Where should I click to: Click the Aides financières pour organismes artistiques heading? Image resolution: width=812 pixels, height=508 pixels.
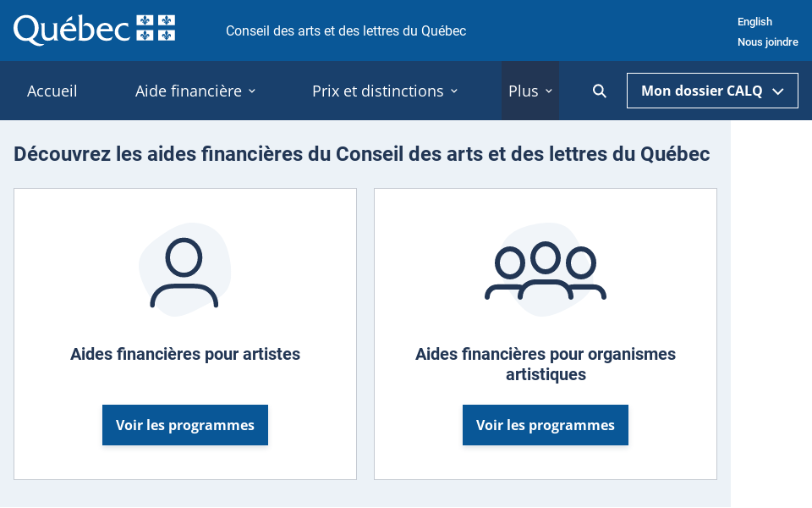coord(545,364)
